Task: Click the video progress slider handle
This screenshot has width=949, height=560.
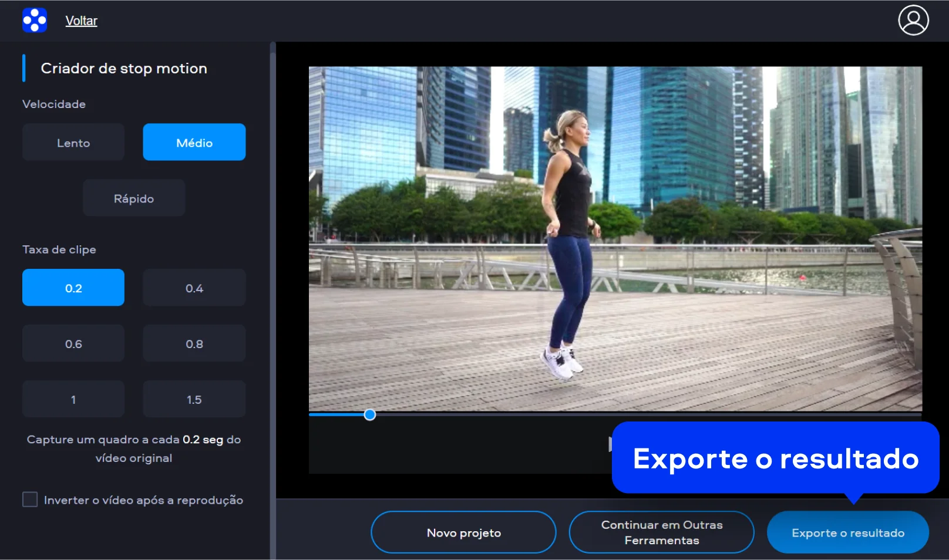Action: 369,415
